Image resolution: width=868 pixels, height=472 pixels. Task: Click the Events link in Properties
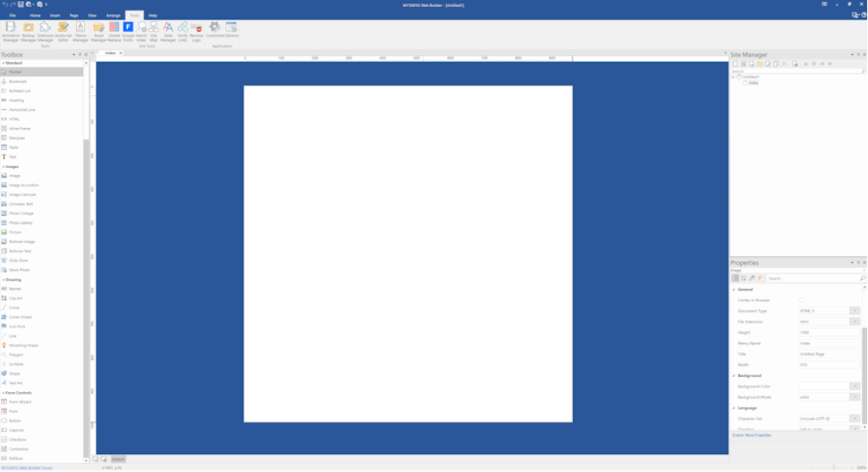738,435
